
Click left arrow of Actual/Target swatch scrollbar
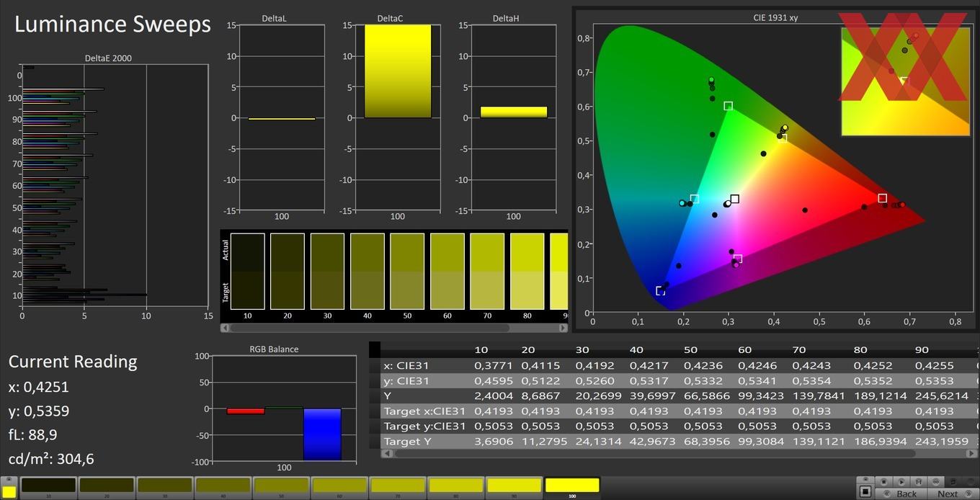tap(225, 328)
